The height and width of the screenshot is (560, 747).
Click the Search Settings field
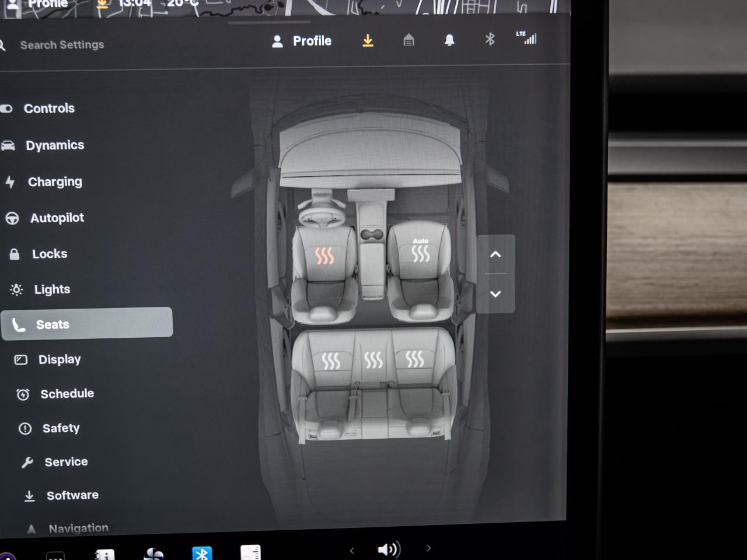coord(62,44)
